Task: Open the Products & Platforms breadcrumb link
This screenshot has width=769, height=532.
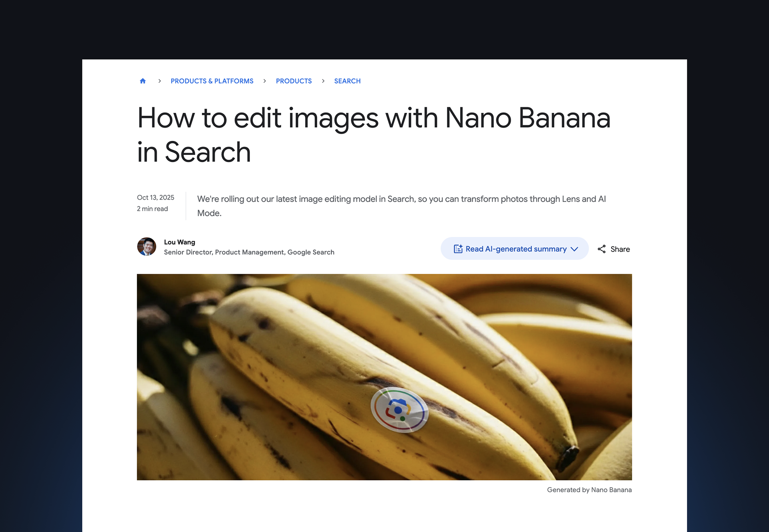Action: click(212, 81)
